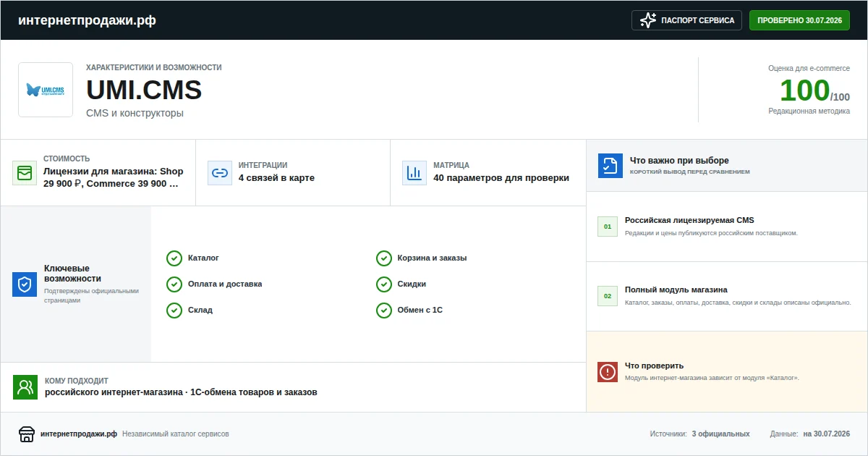Click the Корзина и заказы feature label
Viewport: 868px width, 456px height.
click(432, 258)
